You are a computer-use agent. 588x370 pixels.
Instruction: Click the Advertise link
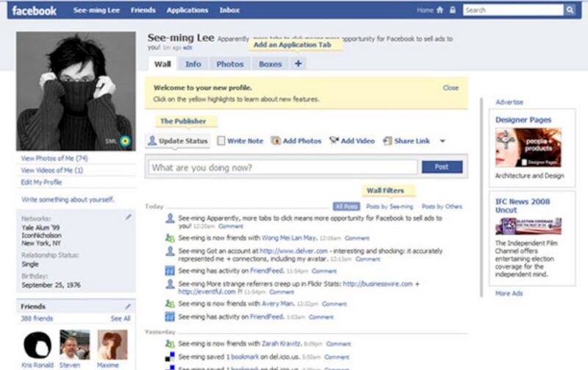click(509, 102)
